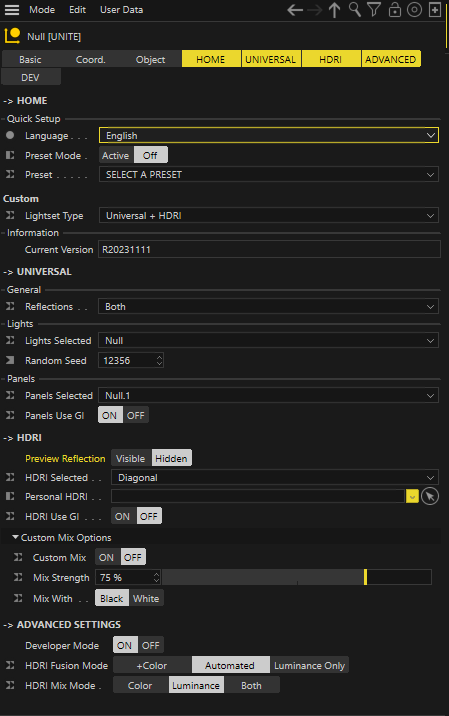
Task: Set Preset Mode to Off
Action: pyautogui.click(x=150, y=155)
